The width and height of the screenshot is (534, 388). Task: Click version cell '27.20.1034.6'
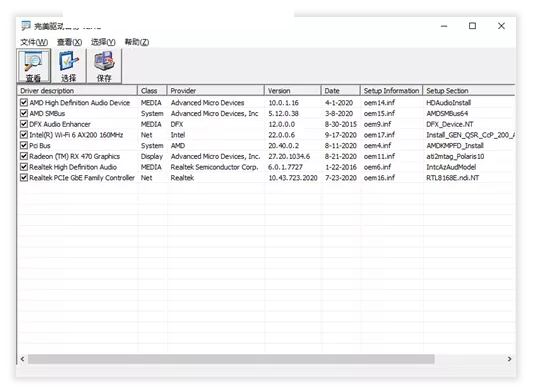coord(289,156)
